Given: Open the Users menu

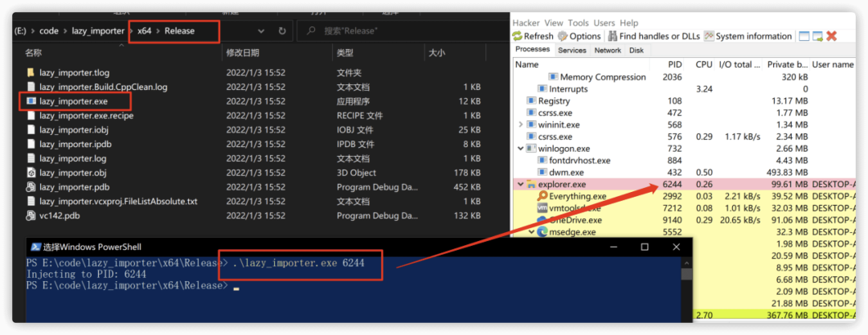Looking at the screenshot, I should [x=604, y=22].
